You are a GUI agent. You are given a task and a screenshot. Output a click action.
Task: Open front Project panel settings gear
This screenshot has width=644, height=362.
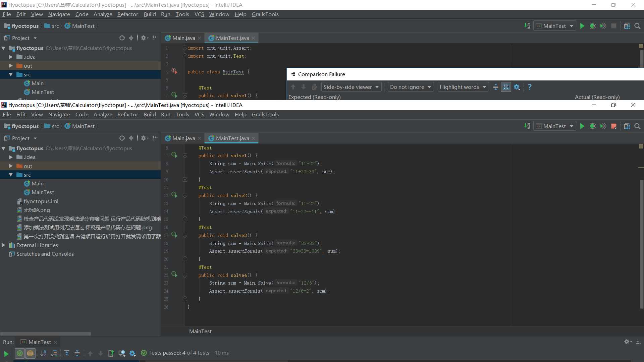click(x=145, y=138)
